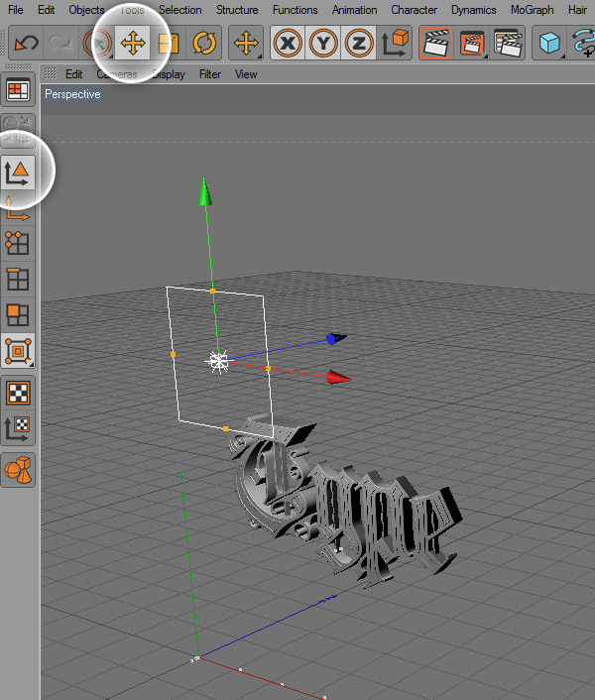The width and height of the screenshot is (595, 700).
Task: Select the Rotate tool icon
Action: pos(204,43)
